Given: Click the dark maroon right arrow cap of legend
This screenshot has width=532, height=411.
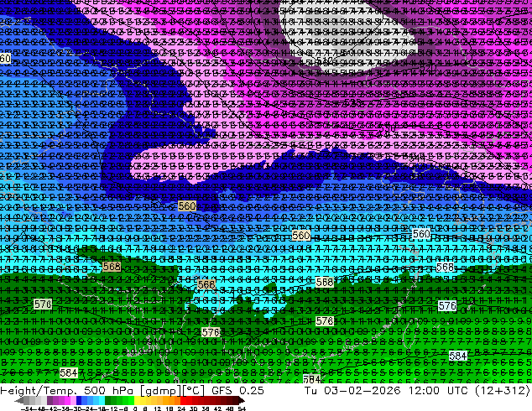Looking at the screenshot, I should click(x=241, y=401).
